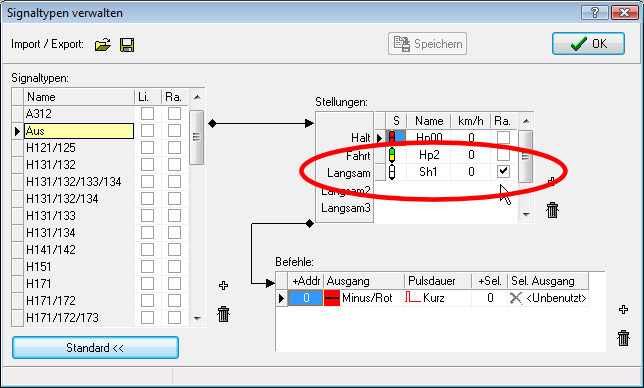This screenshot has height=388, width=644.
Task: Add a new signal type with plus icon
Action: tap(223, 285)
